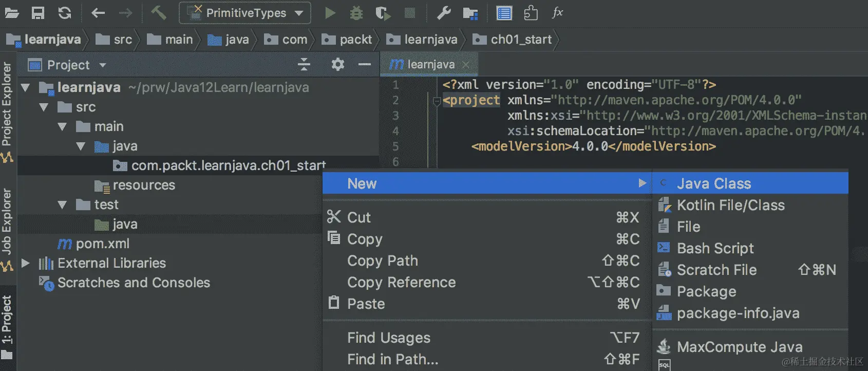Open the PrimitiveTypes run configuration dropdown
868x371 pixels.
pos(245,13)
